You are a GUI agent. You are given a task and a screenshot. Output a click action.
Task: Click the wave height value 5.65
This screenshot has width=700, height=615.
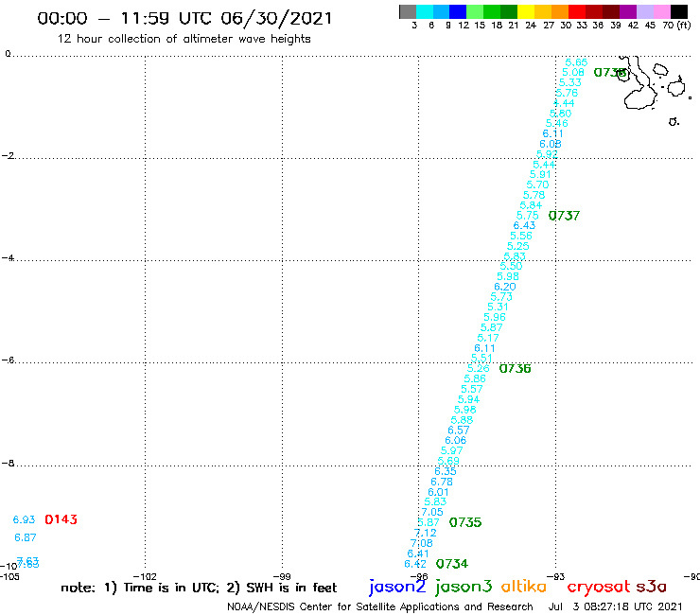click(576, 62)
